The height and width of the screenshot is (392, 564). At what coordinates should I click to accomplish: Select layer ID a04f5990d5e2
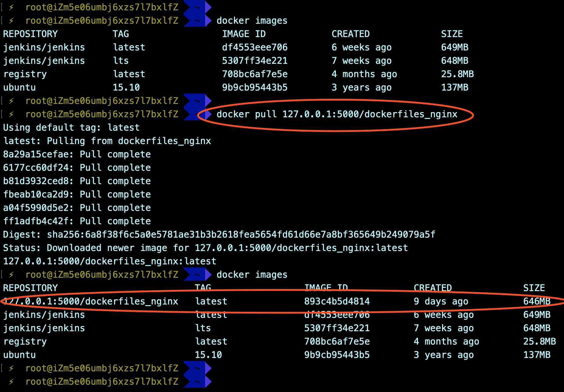(x=36, y=208)
